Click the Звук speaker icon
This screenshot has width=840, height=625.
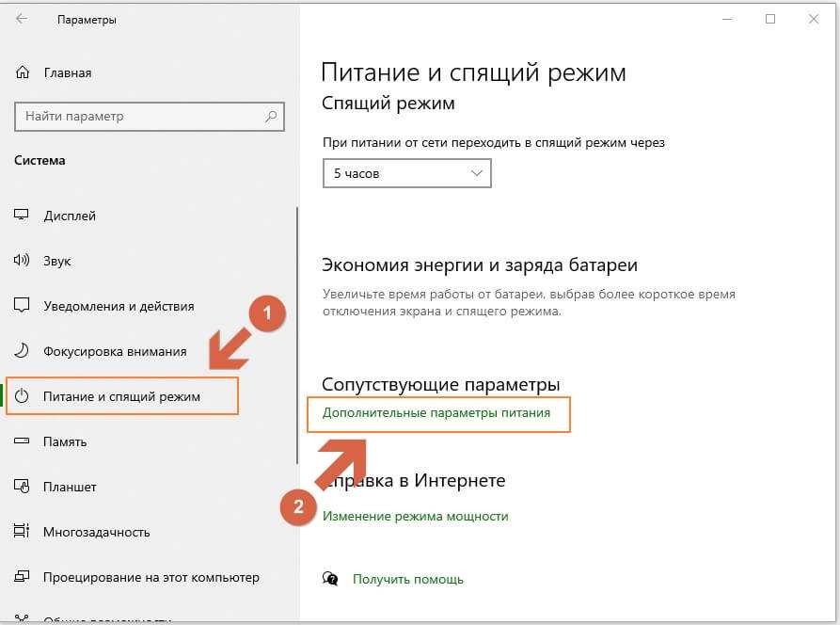pyautogui.click(x=22, y=260)
